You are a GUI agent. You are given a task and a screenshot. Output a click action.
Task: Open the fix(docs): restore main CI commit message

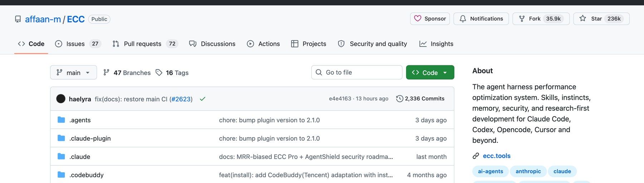[131, 99]
